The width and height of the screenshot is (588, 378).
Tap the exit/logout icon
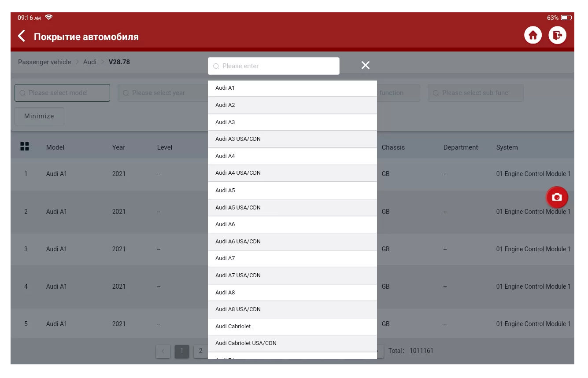click(558, 35)
